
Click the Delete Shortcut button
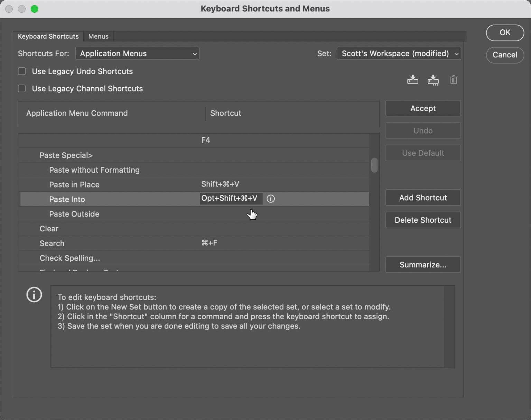click(x=423, y=220)
